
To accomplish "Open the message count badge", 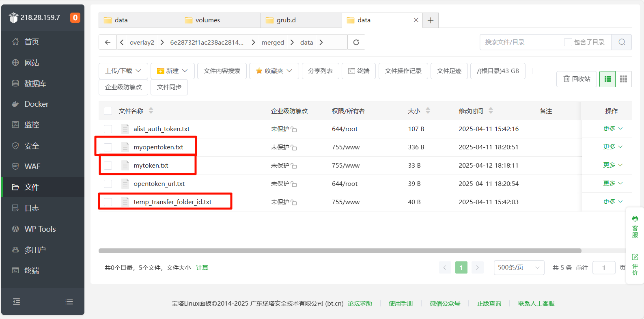I will click(x=75, y=17).
